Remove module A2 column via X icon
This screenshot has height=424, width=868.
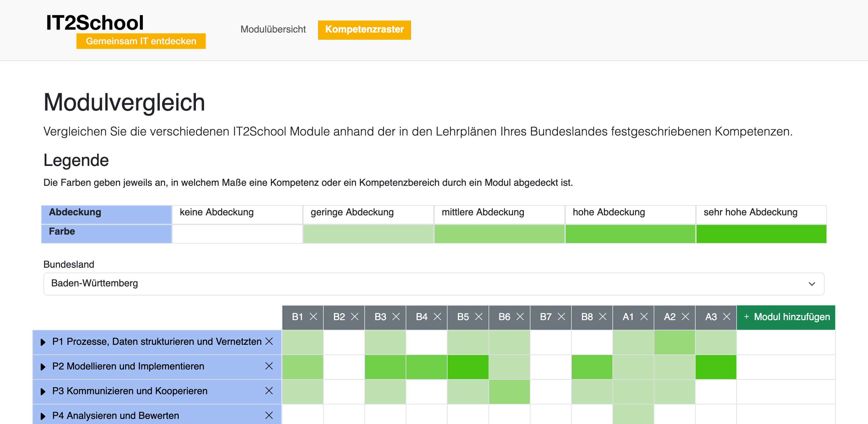[x=685, y=316]
